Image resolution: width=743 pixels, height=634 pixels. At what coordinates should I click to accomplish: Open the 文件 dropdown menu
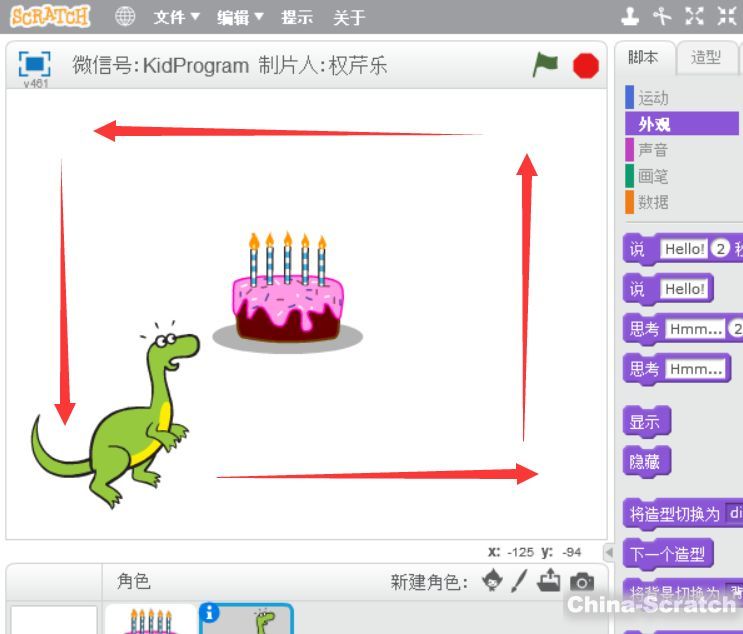177,17
